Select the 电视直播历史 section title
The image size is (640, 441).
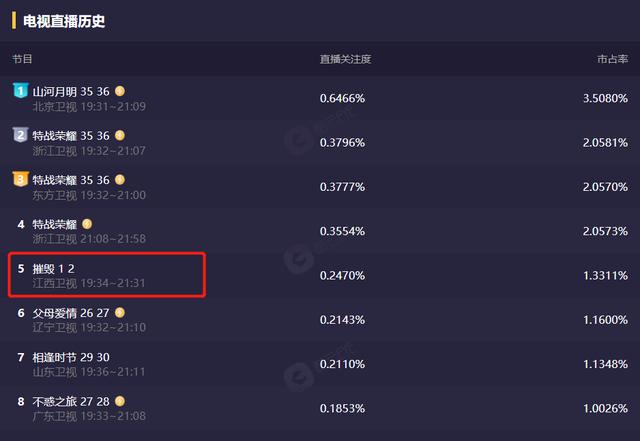(x=64, y=21)
